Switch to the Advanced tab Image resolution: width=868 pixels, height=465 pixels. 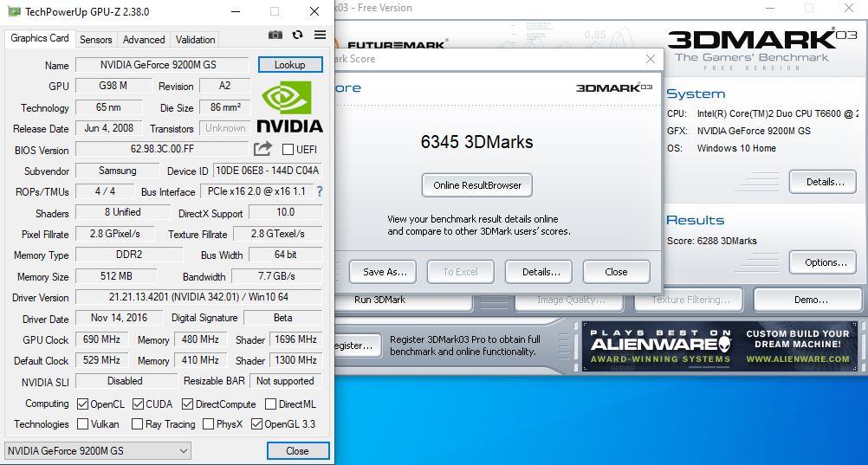pos(144,40)
